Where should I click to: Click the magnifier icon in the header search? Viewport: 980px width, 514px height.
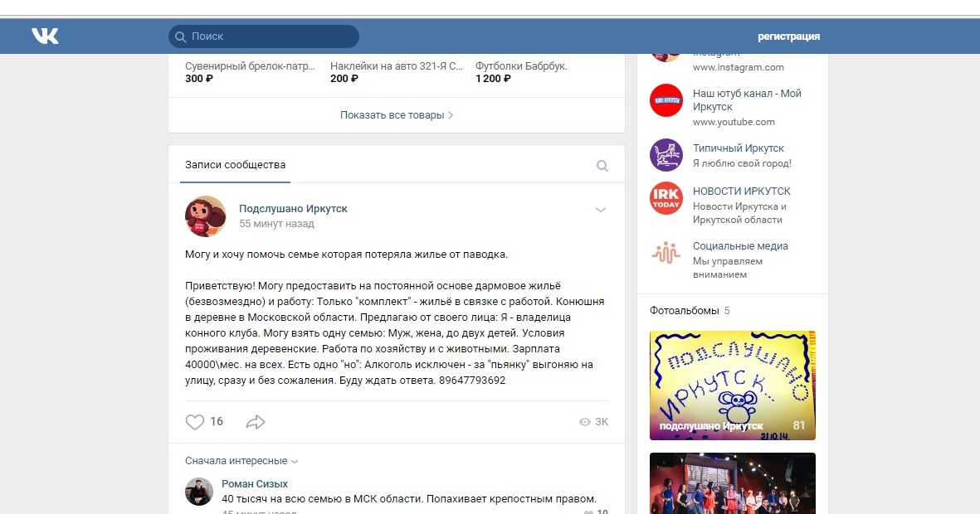tap(181, 36)
